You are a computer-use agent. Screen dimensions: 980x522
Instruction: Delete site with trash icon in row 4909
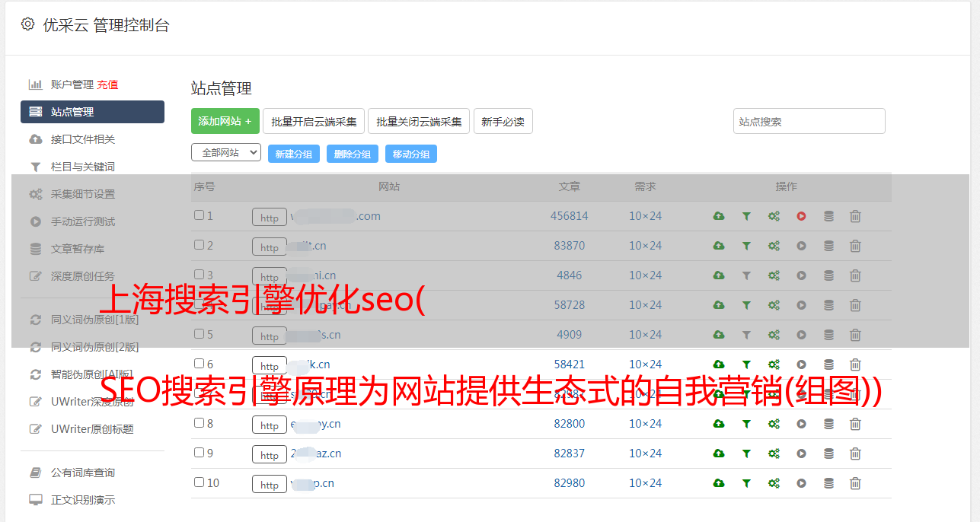click(855, 335)
